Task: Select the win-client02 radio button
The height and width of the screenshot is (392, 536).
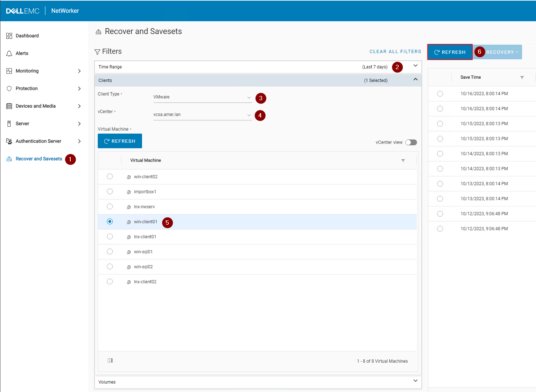Action: (110, 176)
